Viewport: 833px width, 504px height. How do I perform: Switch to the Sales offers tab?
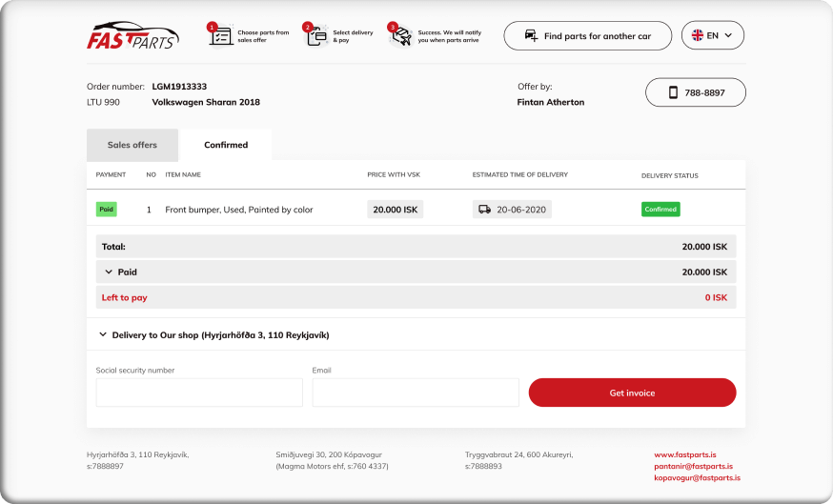(x=132, y=145)
